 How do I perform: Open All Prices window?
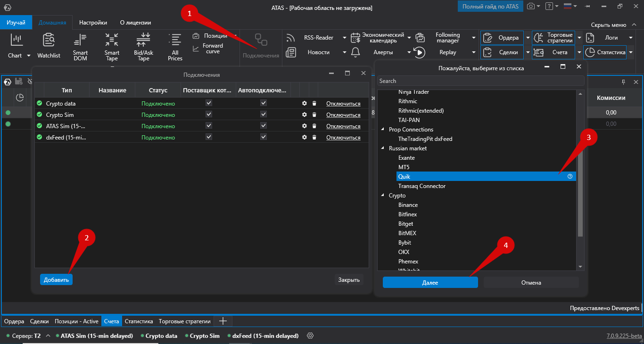pyautogui.click(x=175, y=47)
